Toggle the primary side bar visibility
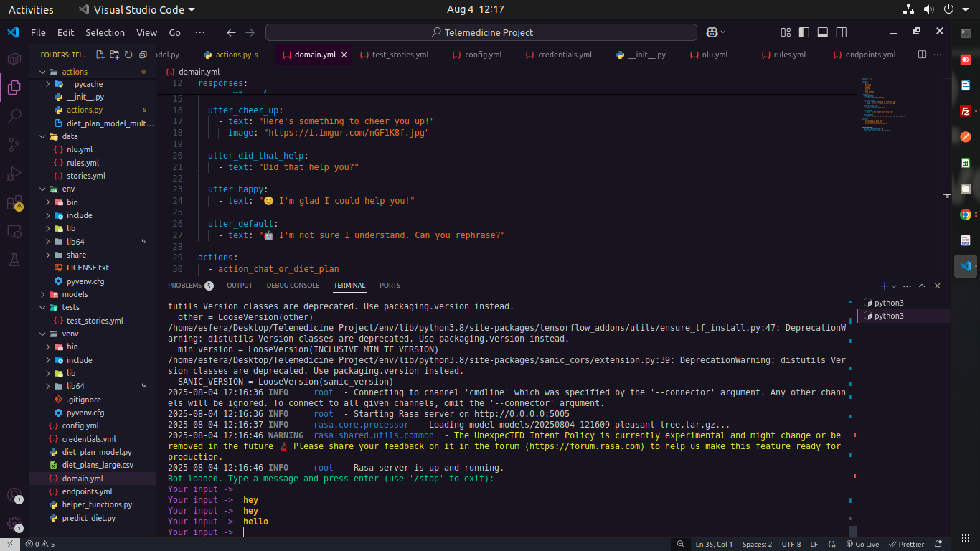The image size is (980, 551). (x=804, y=32)
